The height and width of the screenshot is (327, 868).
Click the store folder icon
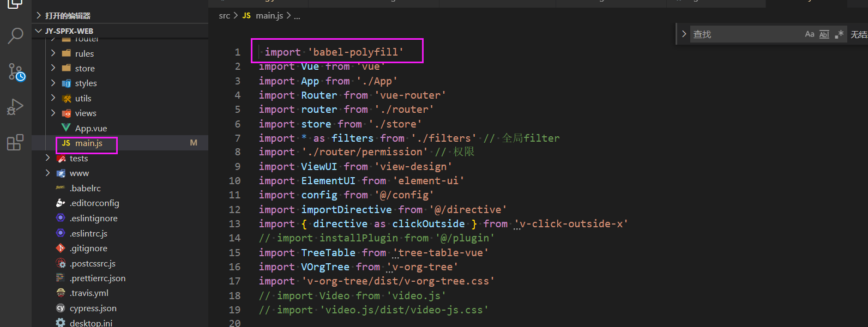tap(67, 68)
